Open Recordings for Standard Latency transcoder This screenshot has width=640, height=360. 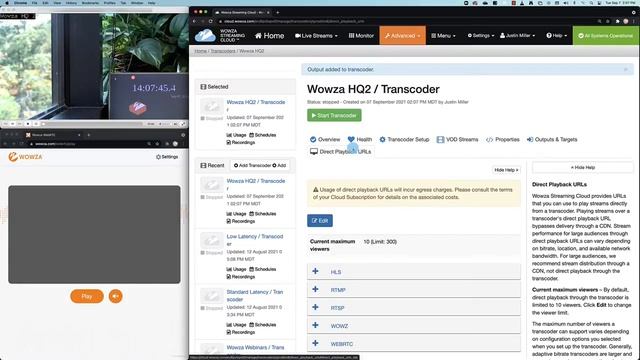[240, 332]
